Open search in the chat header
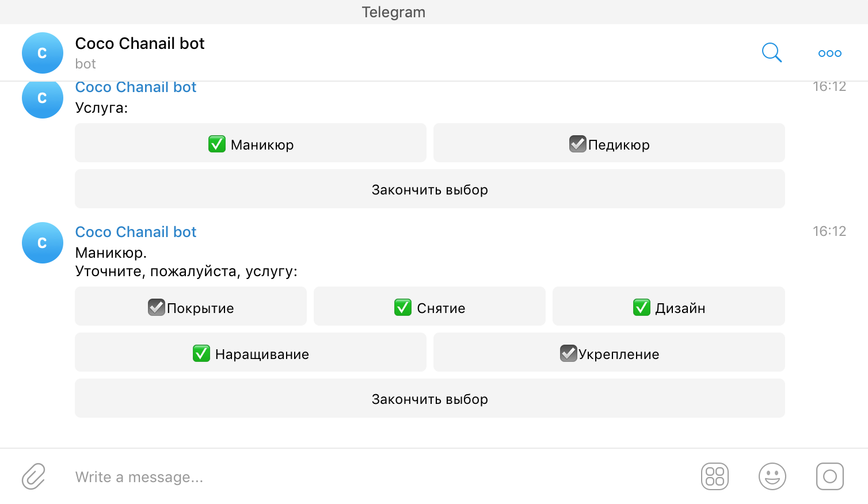Viewport: 868px width, 504px height. 772,53
